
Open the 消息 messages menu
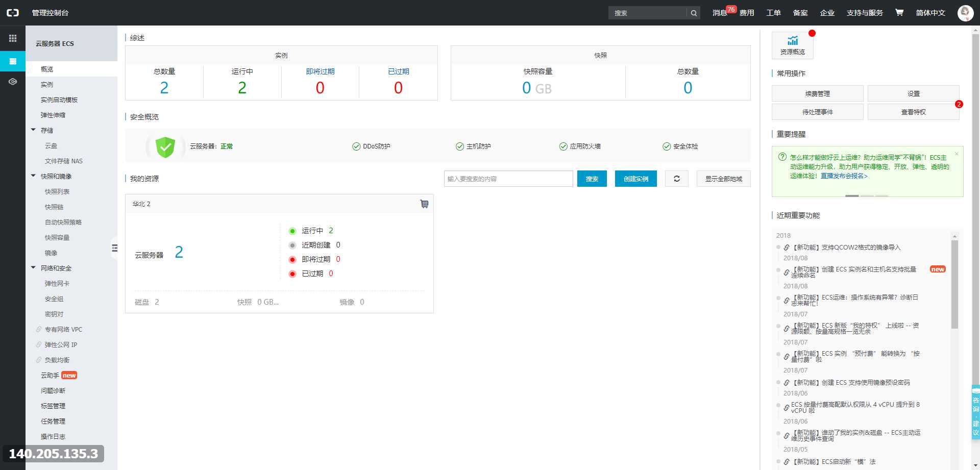coord(720,13)
